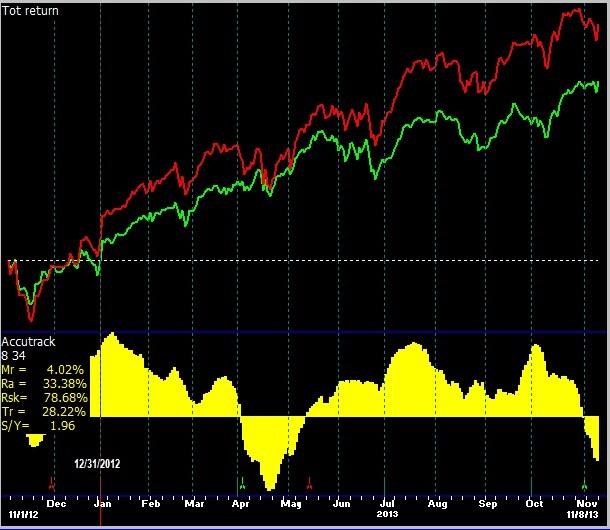
Task: Click the green buy signal arrow above Nov
Action: tap(585, 481)
